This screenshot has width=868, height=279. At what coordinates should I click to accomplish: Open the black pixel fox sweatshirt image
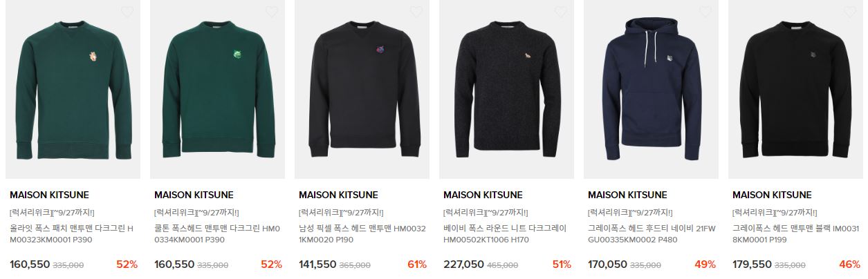click(x=362, y=90)
